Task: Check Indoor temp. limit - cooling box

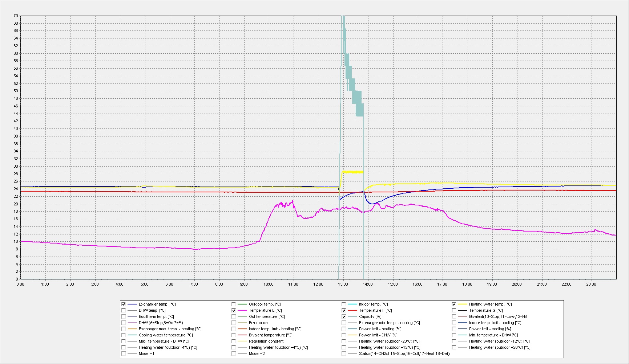Action: (454, 323)
